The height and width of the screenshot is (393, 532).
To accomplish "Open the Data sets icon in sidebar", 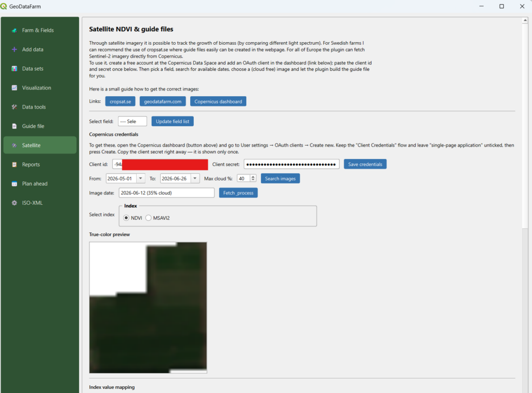I will 14,69.
